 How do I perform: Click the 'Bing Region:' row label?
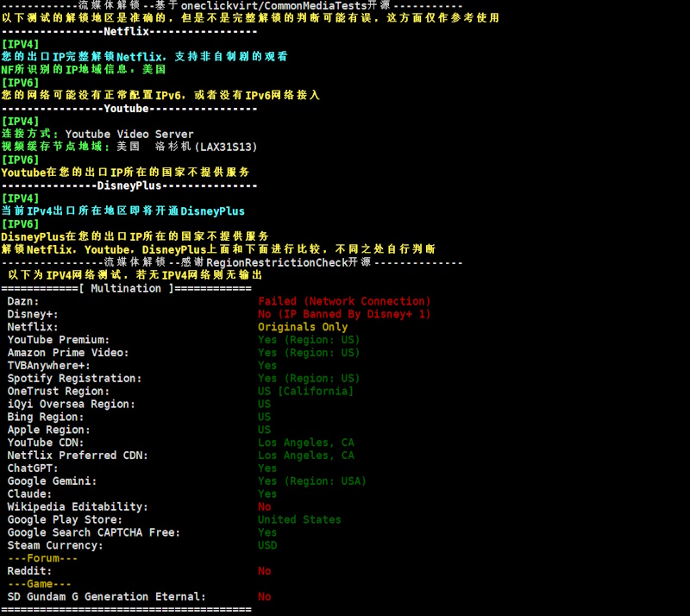46,417
